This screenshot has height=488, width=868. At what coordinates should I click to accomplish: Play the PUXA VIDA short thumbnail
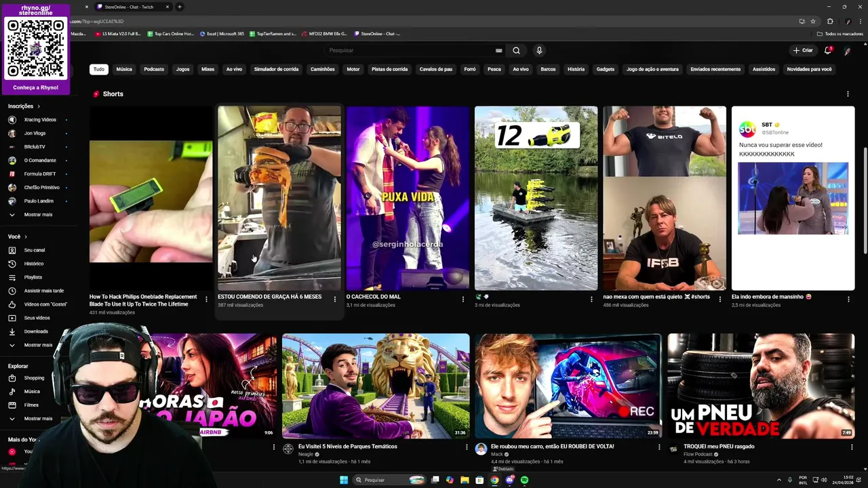click(x=408, y=198)
